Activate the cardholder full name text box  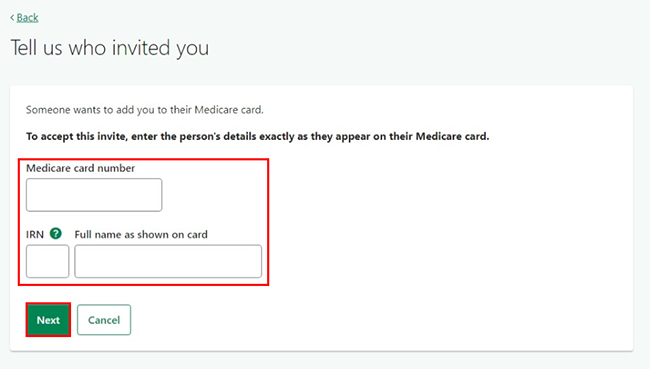168,261
